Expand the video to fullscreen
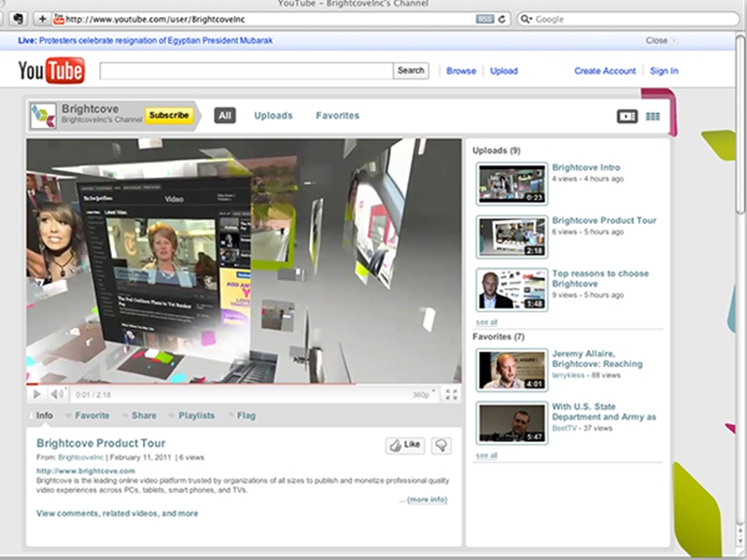 pos(451,394)
